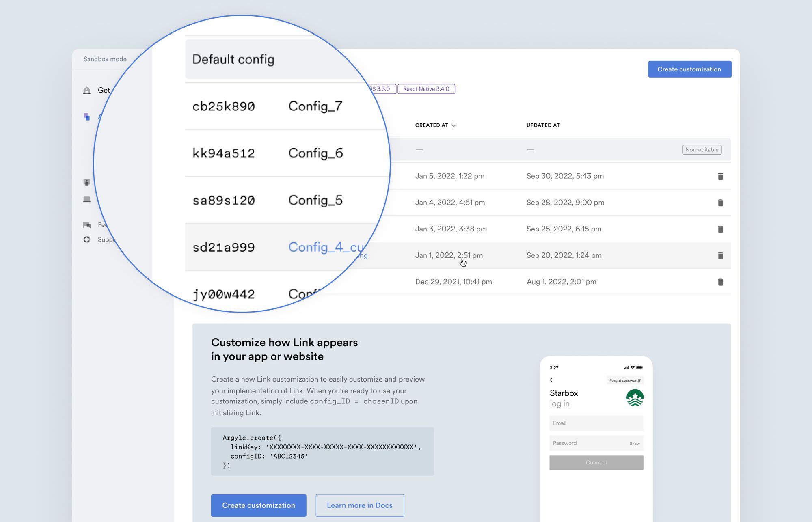Click the Email field in phone preview
Viewport: 812px width, 522px height.
596,423
